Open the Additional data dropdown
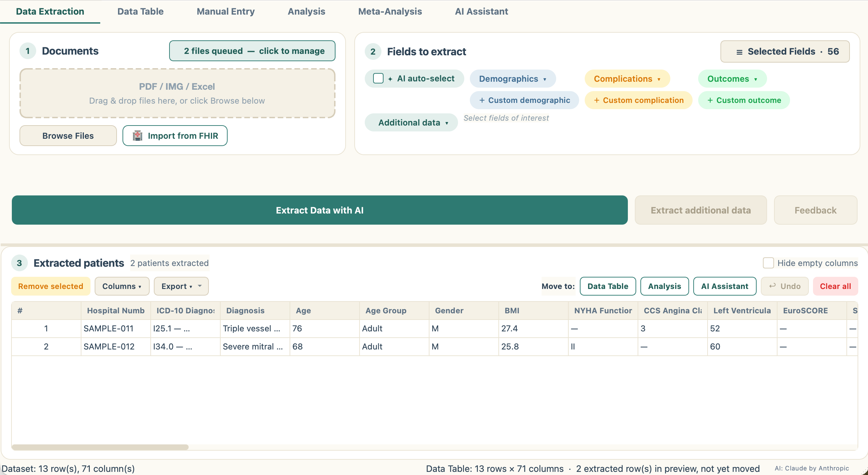 tap(411, 123)
